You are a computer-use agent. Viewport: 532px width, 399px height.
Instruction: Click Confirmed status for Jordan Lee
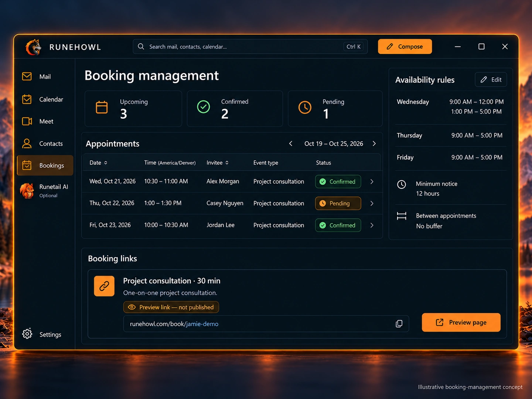(x=338, y=225)
